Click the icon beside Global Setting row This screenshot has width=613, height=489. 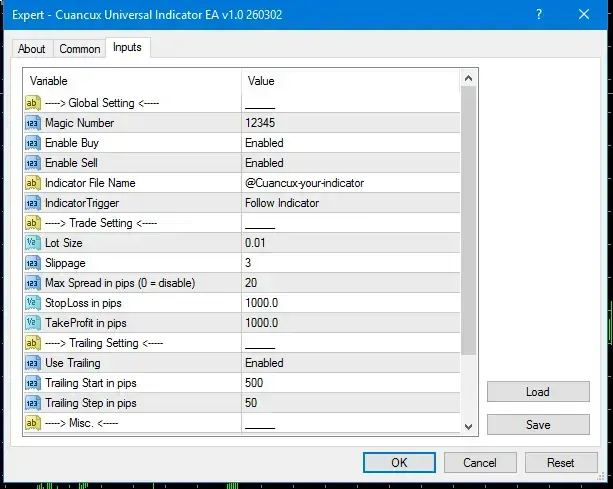pos(32,103)
